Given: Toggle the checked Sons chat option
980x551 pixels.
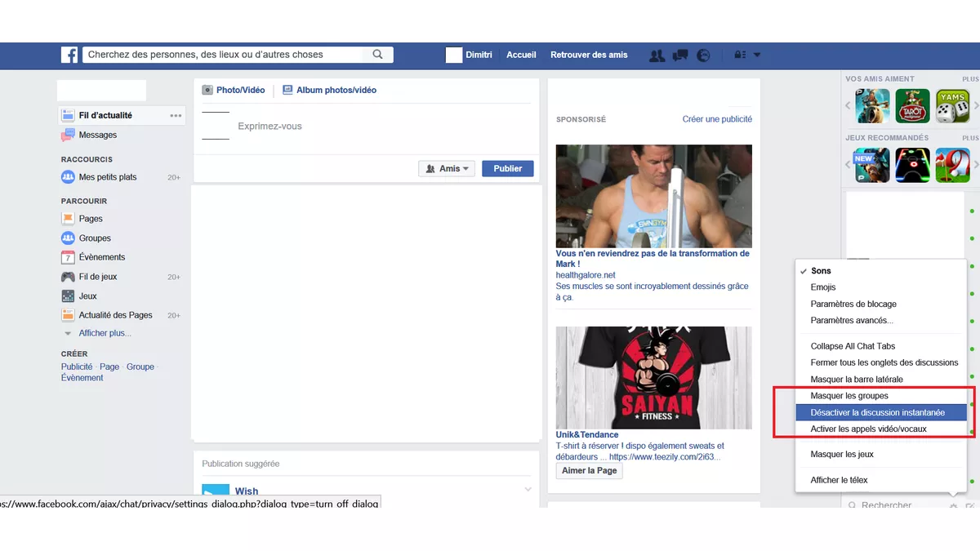Looking at the screenshot, I should point(821,271).
